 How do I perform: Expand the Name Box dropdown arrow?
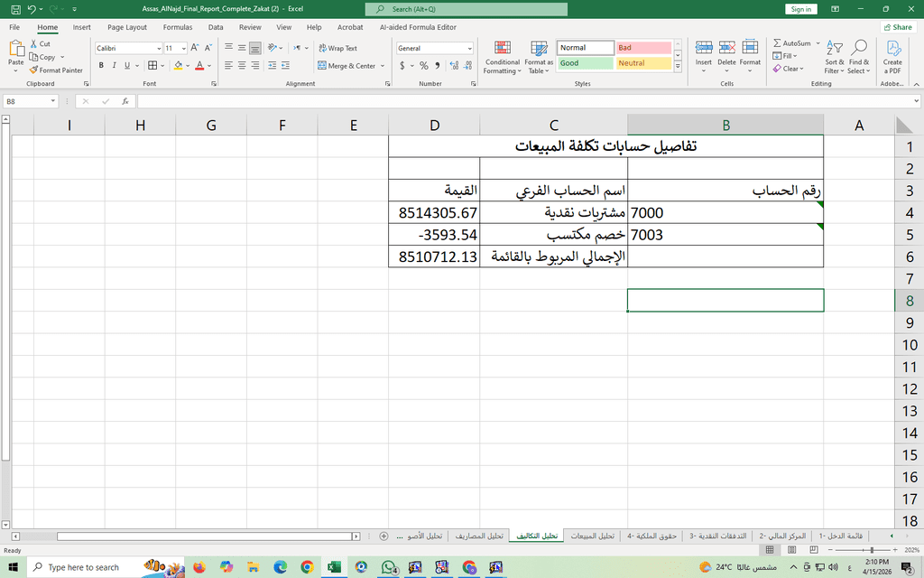53,101
